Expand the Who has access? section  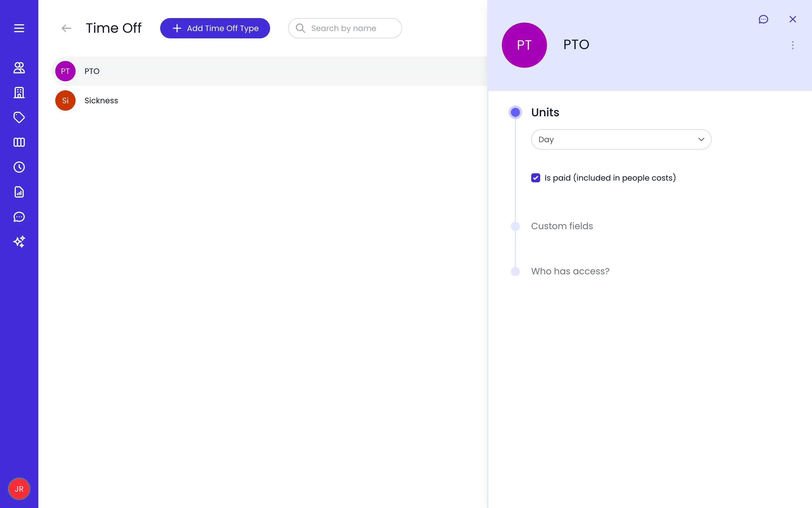(570, 271)
